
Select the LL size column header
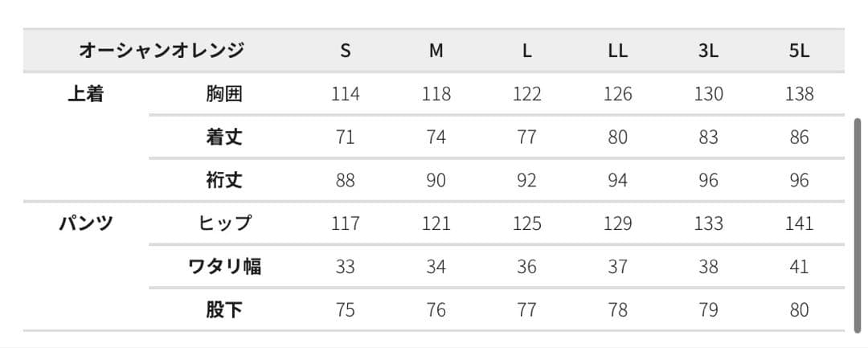[x=617, y=51]
